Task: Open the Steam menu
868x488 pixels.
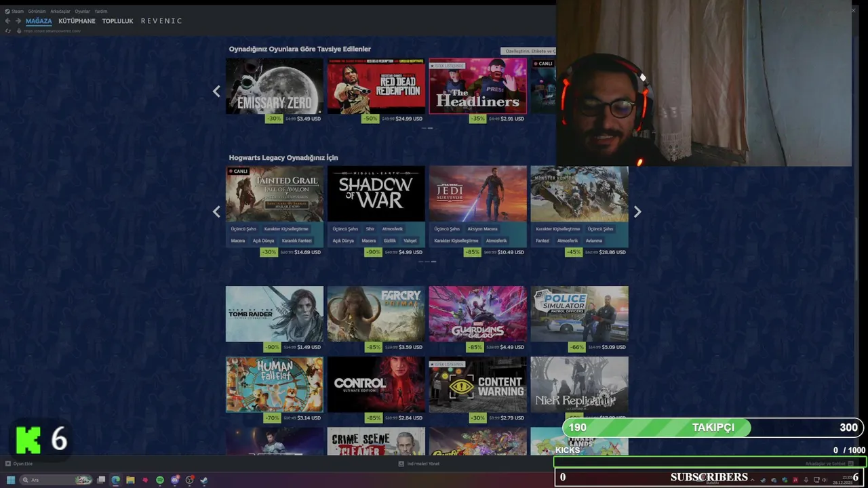Action: 14,12
